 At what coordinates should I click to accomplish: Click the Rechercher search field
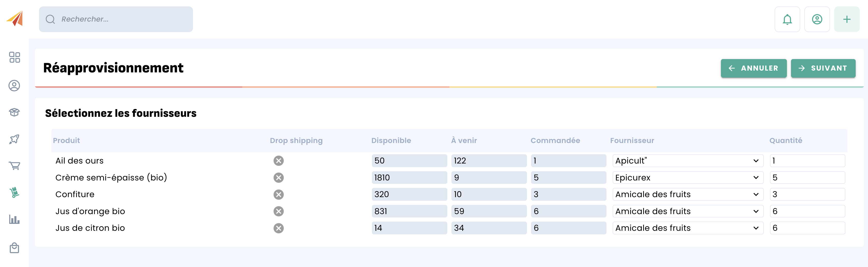tap(116, 20)
